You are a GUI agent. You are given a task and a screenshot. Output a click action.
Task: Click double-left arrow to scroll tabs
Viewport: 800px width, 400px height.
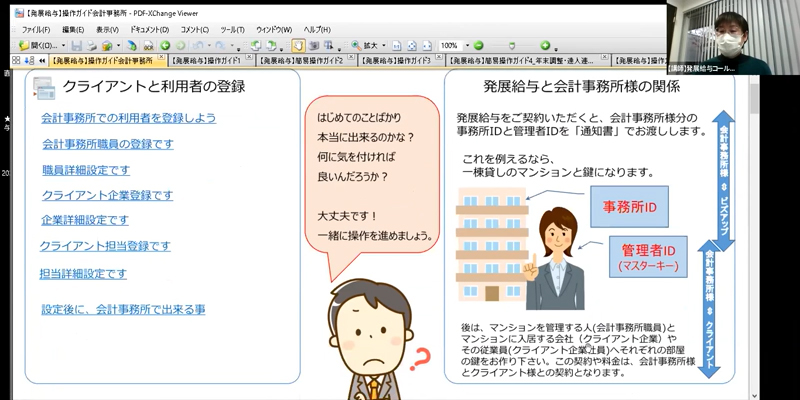coord(42,61)
